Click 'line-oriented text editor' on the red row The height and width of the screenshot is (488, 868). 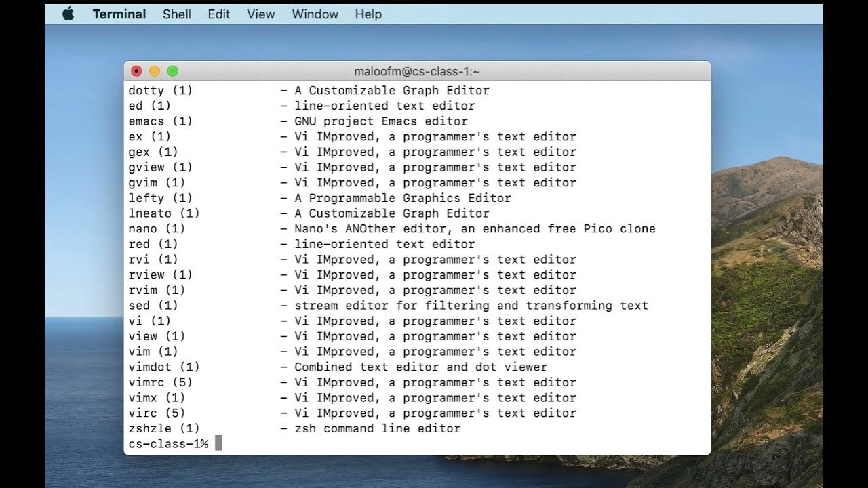coord(384,244)
